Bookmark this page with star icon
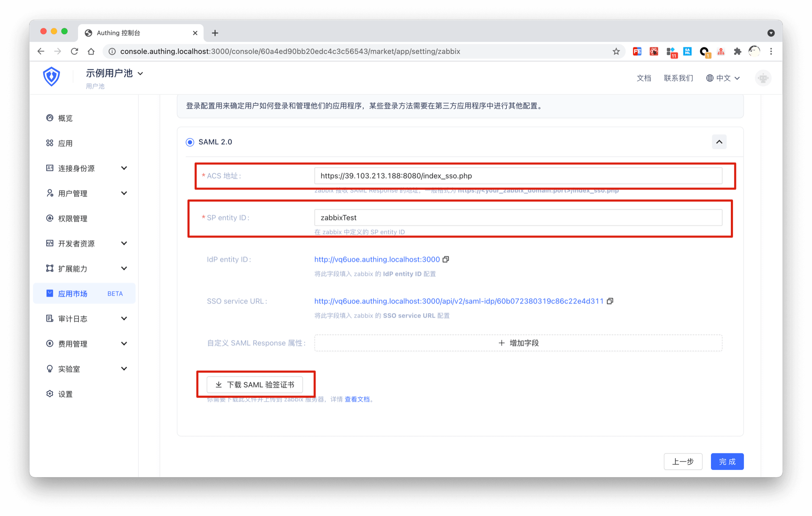Screen dimensions: 812x516 pyautogui.click(x=616, y=52)
